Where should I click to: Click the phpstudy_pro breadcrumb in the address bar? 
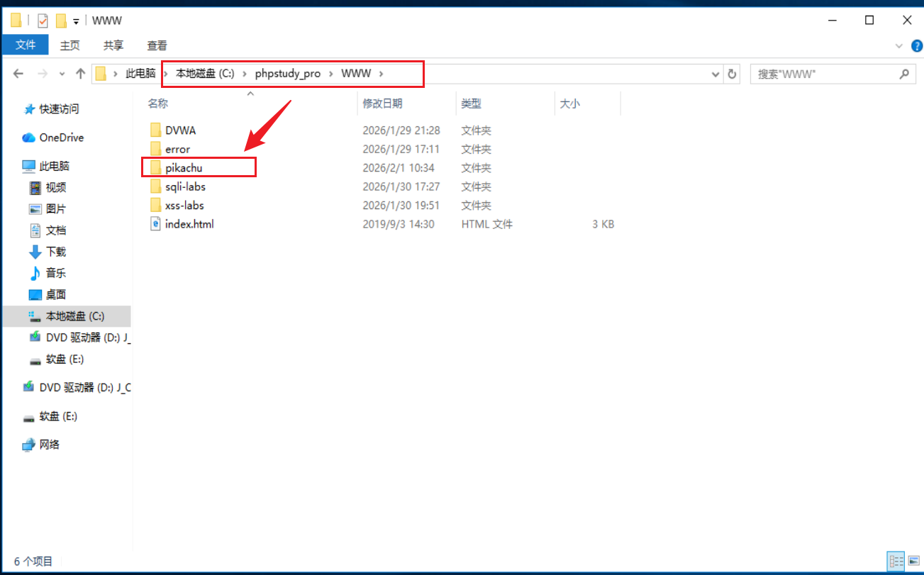(288, 74)
